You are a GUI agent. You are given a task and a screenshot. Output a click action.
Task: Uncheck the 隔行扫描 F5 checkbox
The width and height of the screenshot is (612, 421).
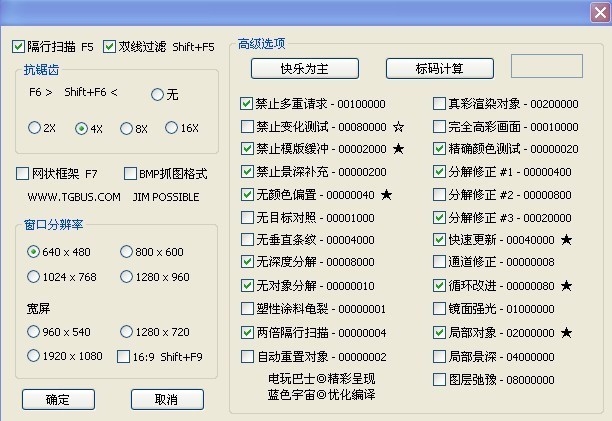click(x=18, y=46)
